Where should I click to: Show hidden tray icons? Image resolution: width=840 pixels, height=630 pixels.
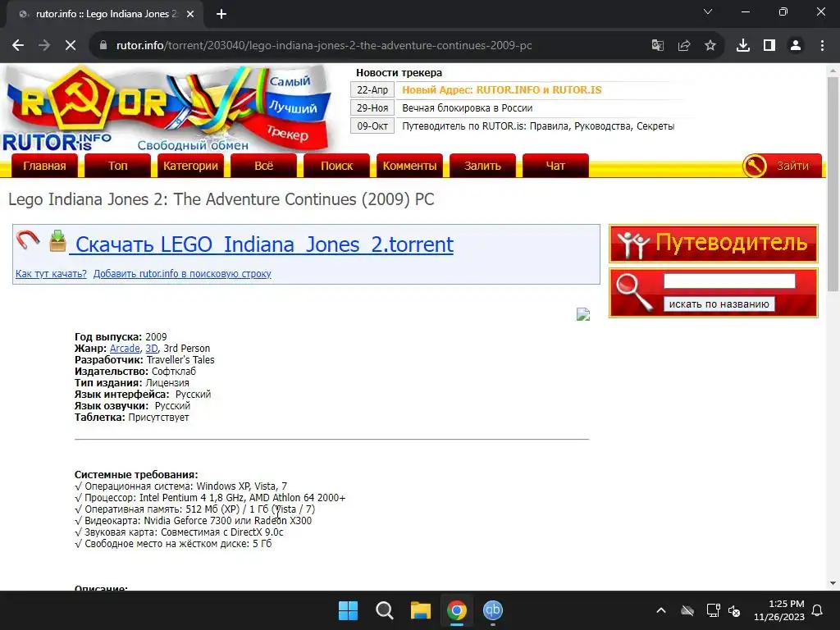[x=661, y=610]
